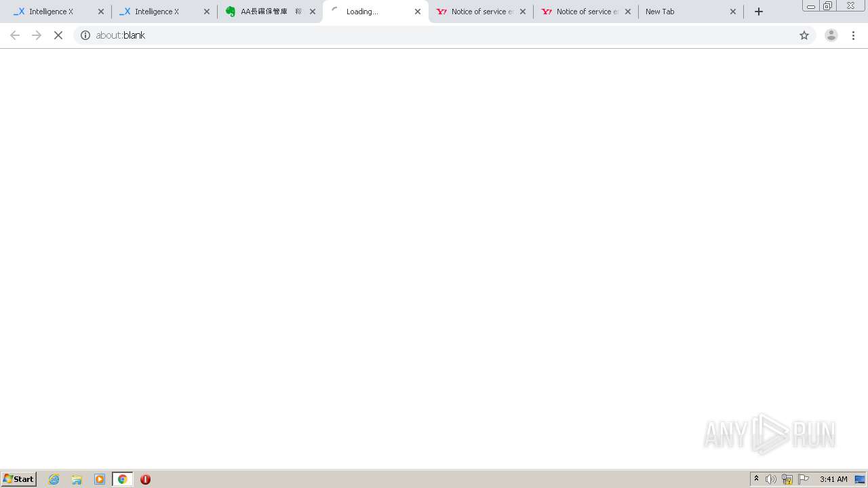
Task: Open the network tray icon
Action: point(787,479)
